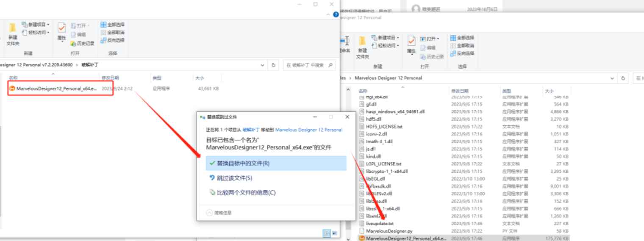Sort right window by 修改日期 column header
Screen dimensions: 644x241
point(460,91)
